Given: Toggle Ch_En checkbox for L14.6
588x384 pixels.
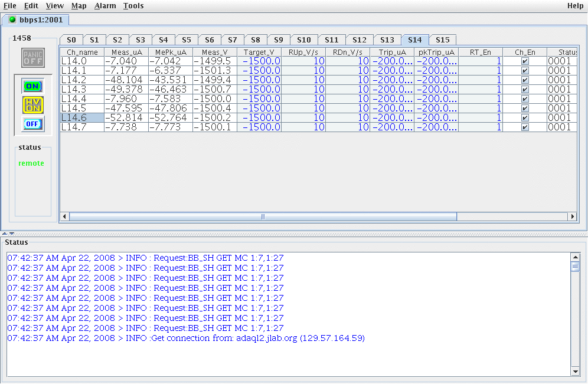Looking at the screenshot, I should [x=525, y=117].
